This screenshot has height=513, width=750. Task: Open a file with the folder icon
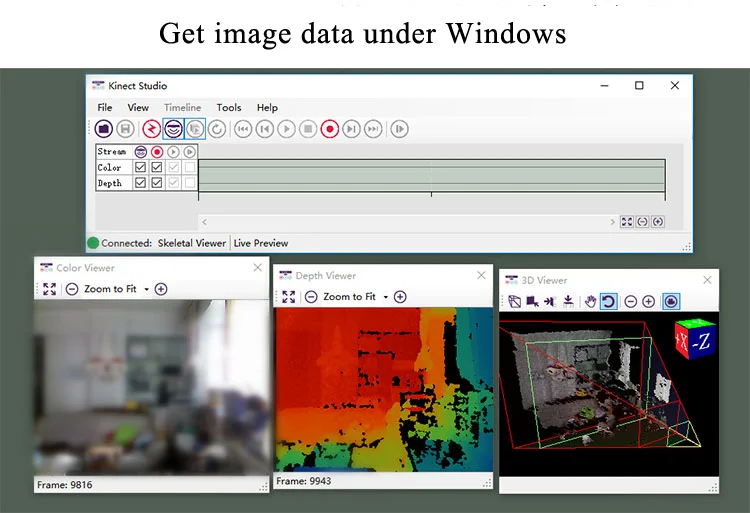pos(104,129)
